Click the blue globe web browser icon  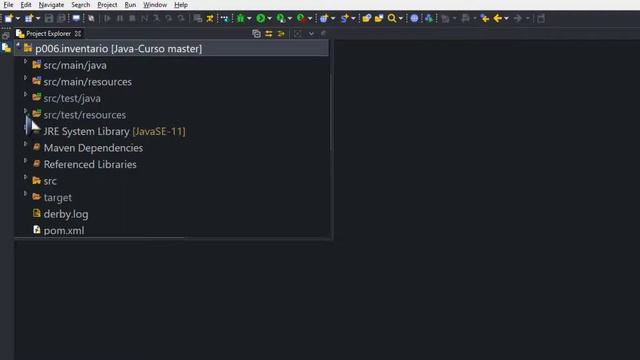pos(414,18)
